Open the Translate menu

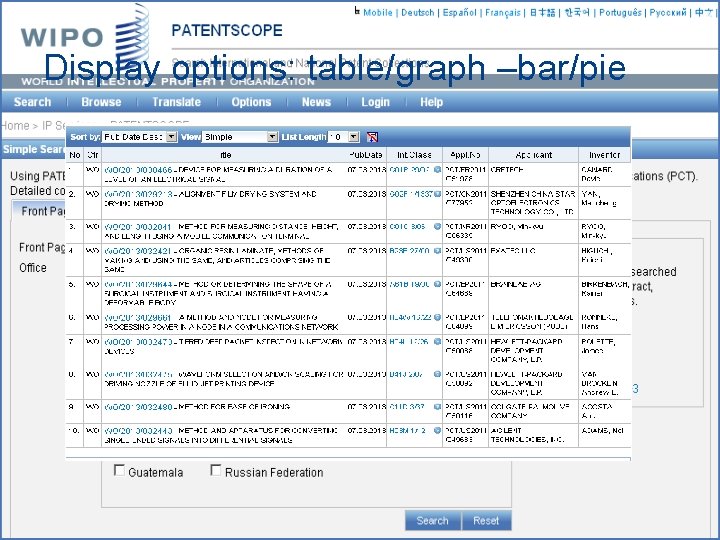coord(176,102)
